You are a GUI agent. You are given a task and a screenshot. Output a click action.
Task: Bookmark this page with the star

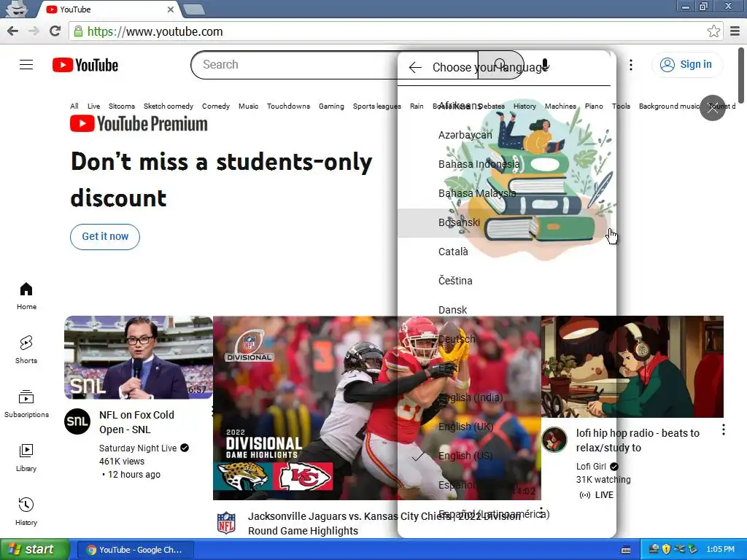pyautogui.click(x=713, y=31)
